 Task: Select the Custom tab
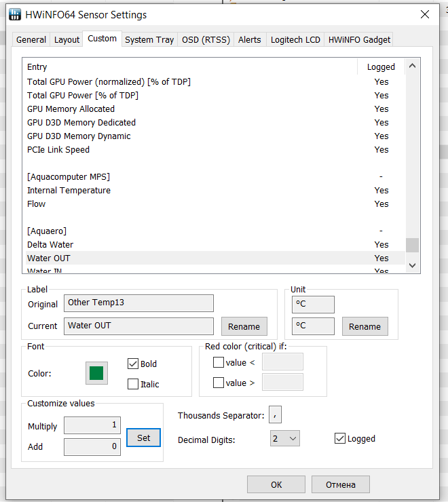102,39
